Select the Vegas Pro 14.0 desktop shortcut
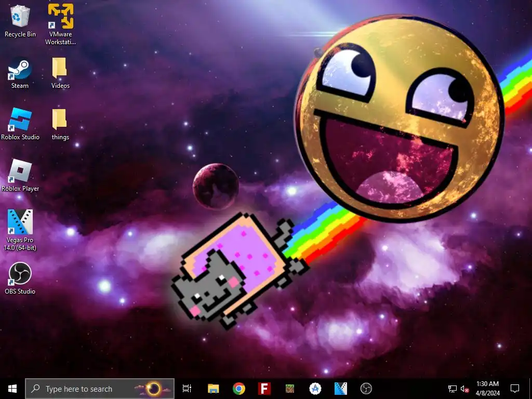This screenshot has height=399, width=532. [x=20, y=230]
